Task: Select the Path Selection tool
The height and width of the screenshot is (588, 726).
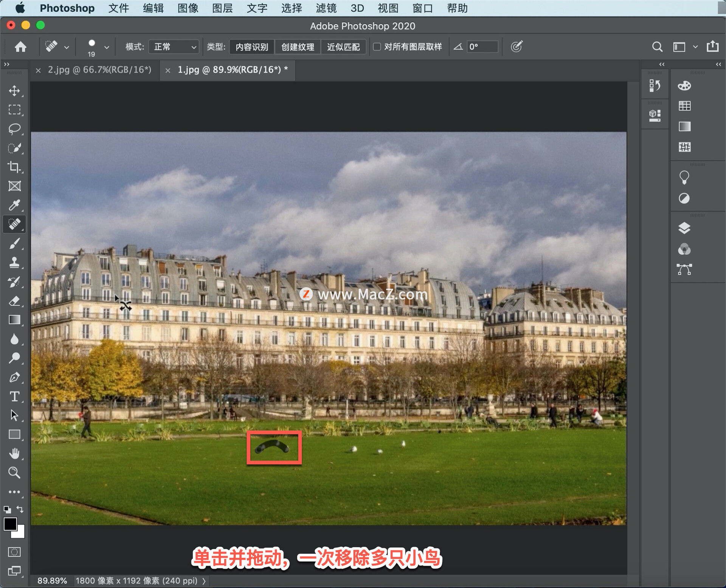Action: point(14,415)
